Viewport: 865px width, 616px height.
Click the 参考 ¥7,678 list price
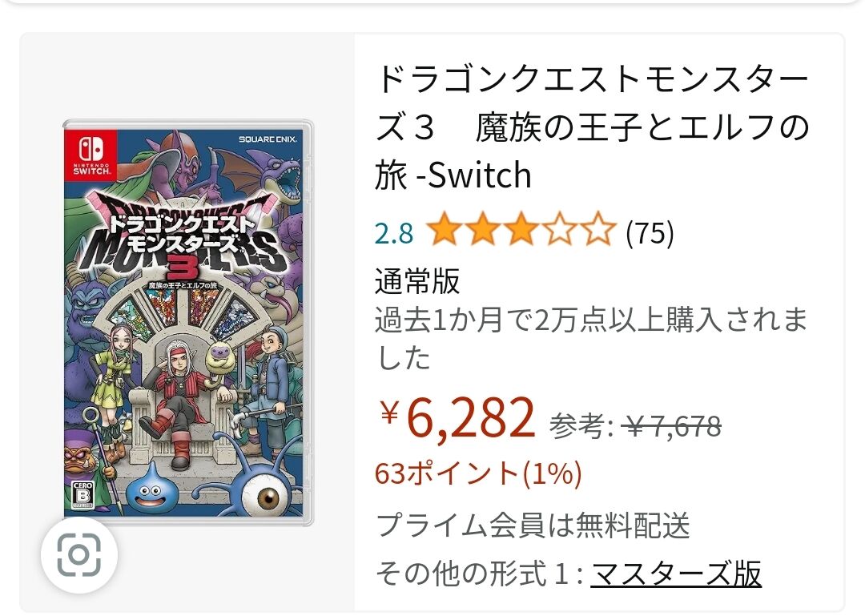(635, 426)
